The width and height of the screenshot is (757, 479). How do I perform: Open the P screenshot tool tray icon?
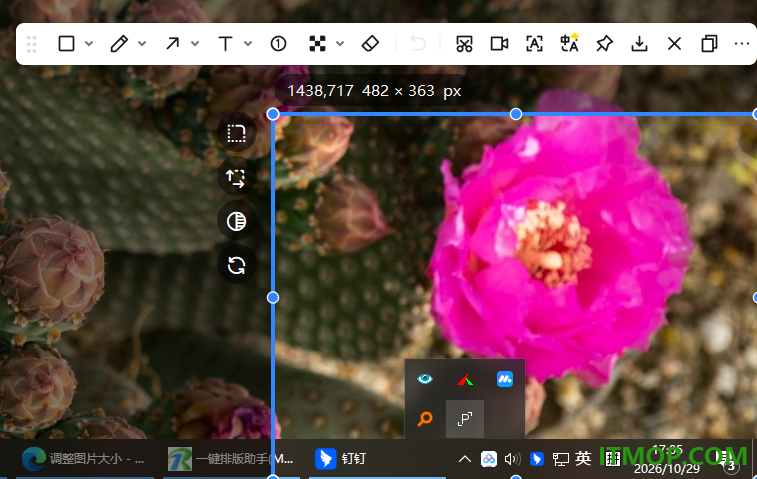coord(465,419)
